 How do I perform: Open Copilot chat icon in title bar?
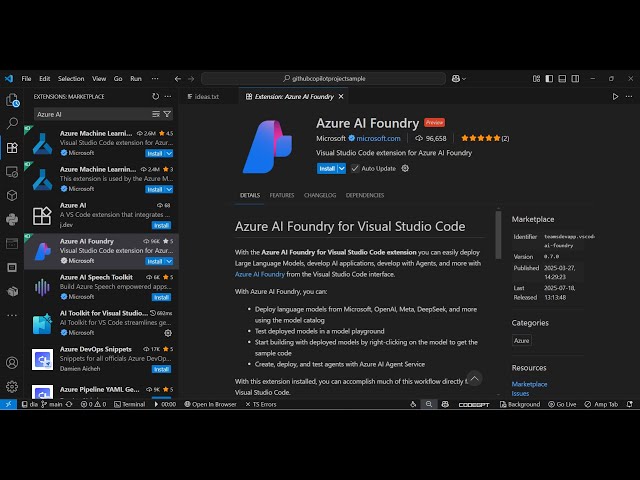[x=456, y=78]
